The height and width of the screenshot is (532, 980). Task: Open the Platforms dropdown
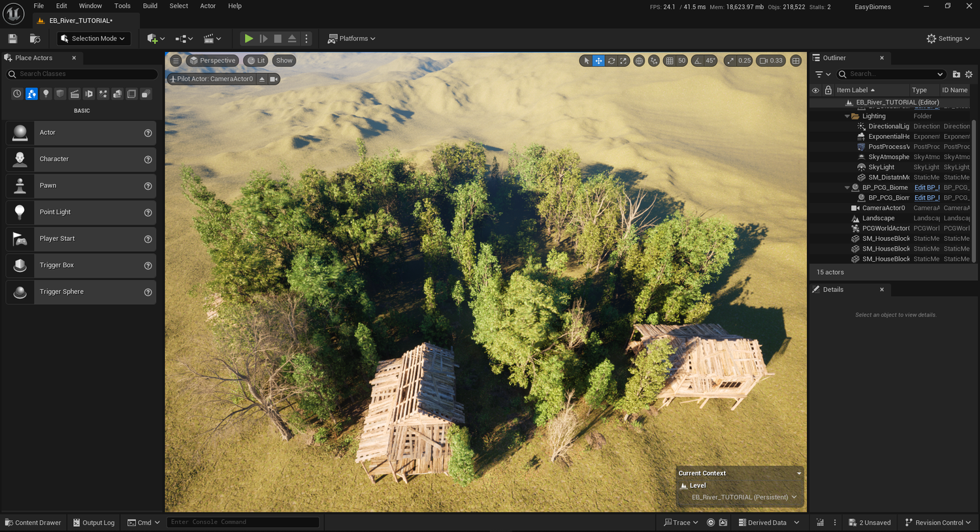351,39
